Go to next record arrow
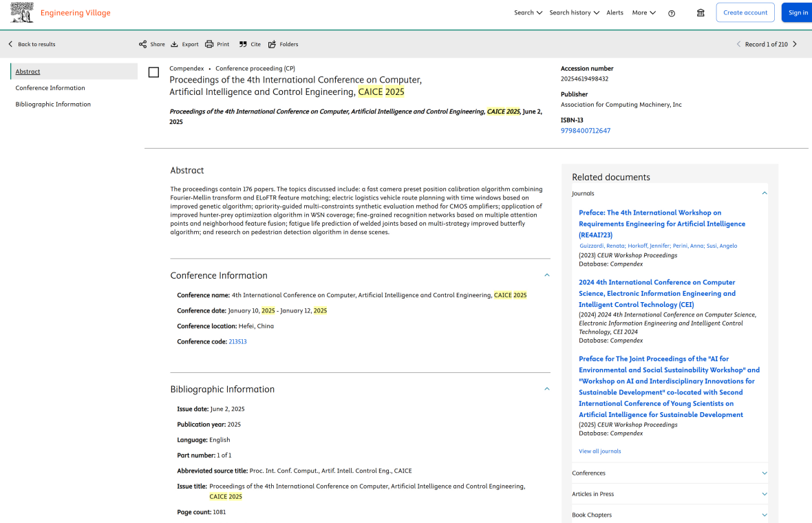Image resolution: width=812 pixels, height=523 pixels. pos(795,44)
